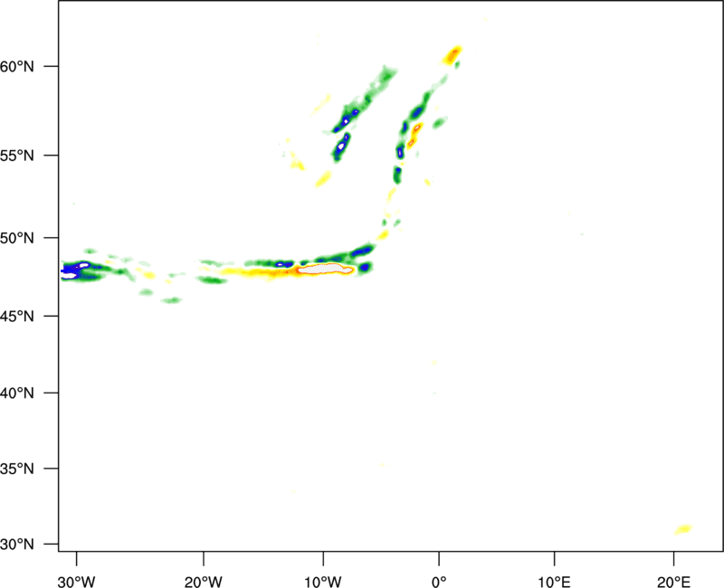The width and height of the screenshot is (724, 588).
Task: Click the yellow patch near 20°E 31°N
Action: pos(683,529)
